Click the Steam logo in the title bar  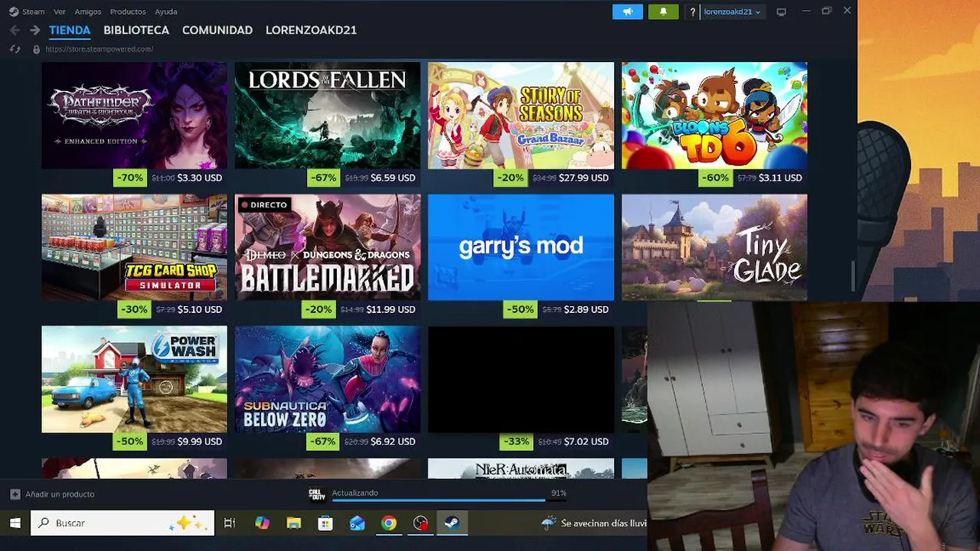tap(14, 11)
